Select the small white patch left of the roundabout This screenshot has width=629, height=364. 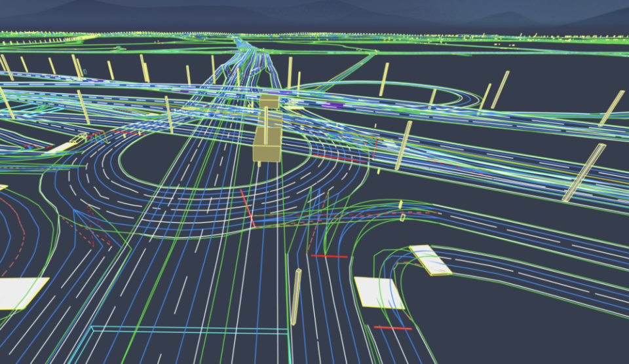[x=60, y=147]
